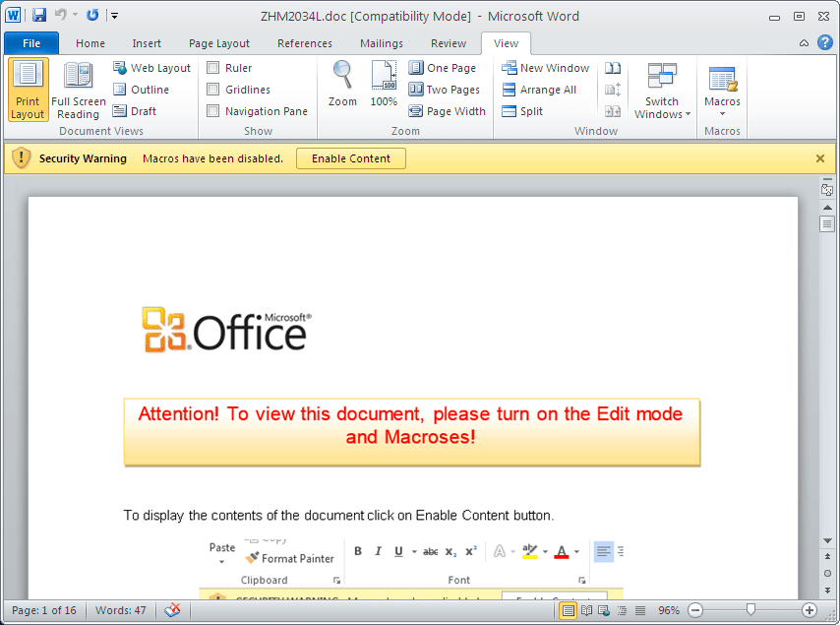Switch to Full Screen Reading status button
The image size is (840, 625).
(586, 610)
